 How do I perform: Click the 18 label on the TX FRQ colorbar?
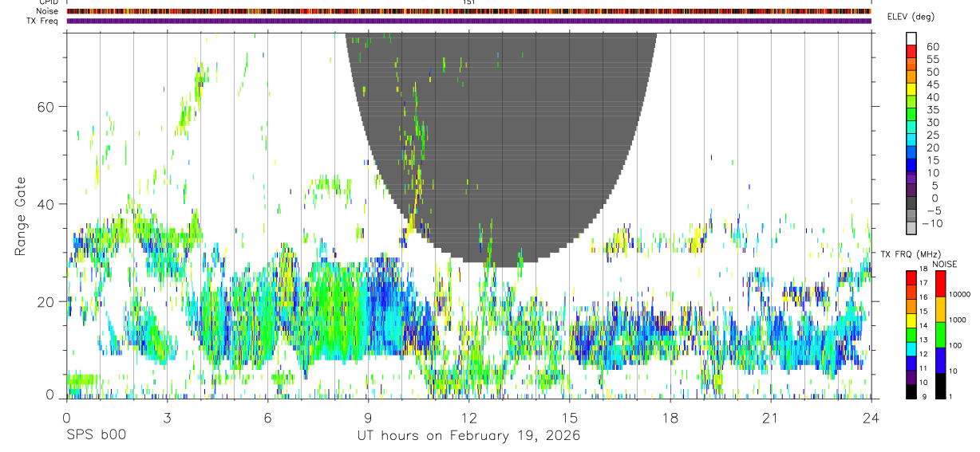pyautogui.click(x=924, y=269)
